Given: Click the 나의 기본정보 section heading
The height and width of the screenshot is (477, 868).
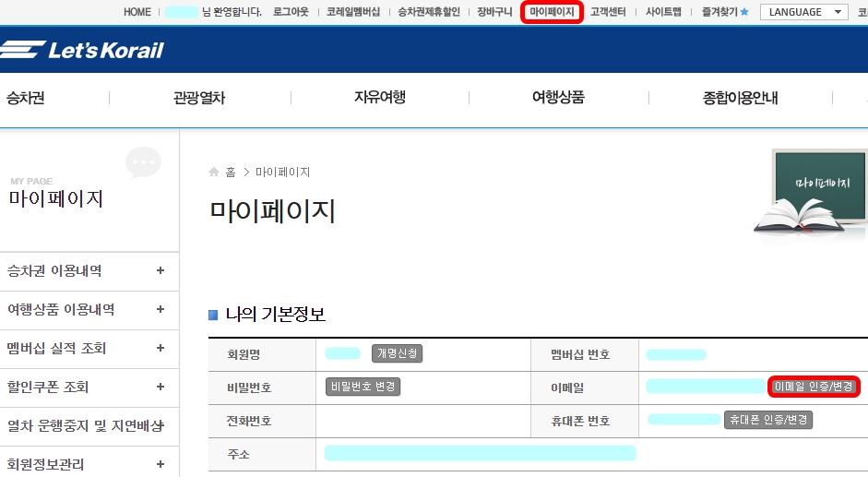Looking at the screenshot, I should click(275, 315).
